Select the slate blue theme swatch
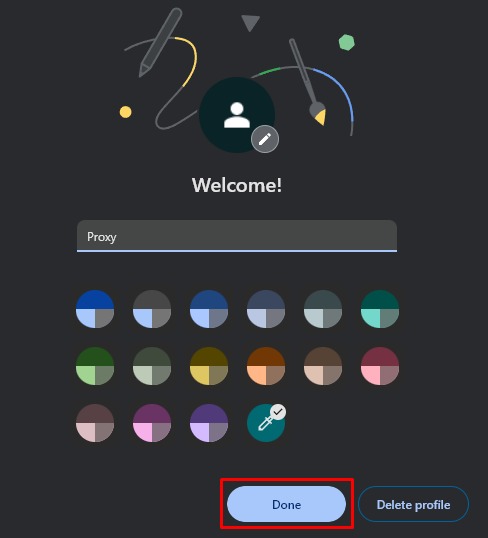Viewport: 488px width, 538px height. [x=266, y=309]
